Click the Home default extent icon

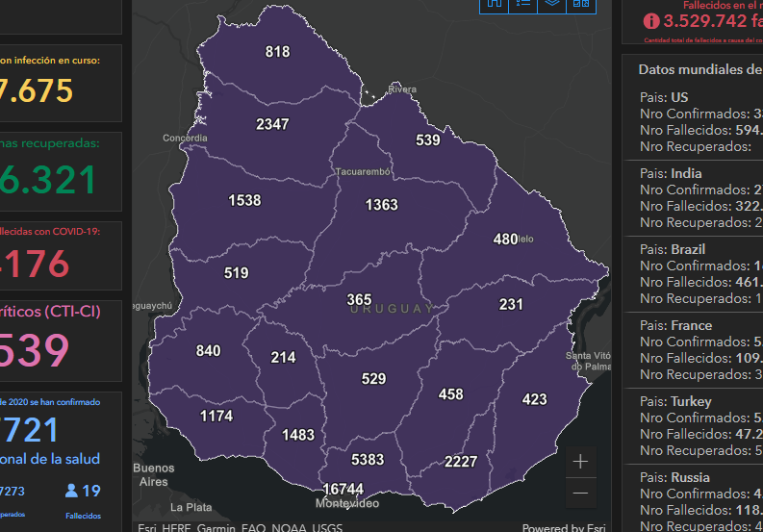pos(494,5)
